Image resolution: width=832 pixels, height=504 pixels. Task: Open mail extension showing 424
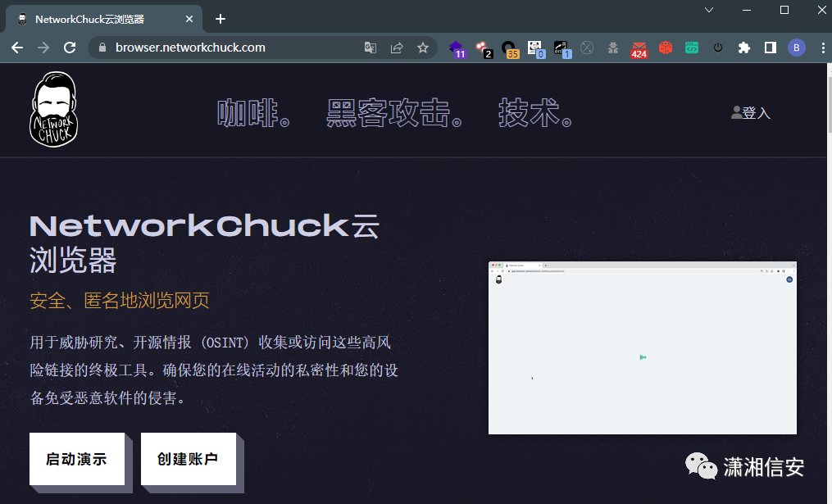639,49
